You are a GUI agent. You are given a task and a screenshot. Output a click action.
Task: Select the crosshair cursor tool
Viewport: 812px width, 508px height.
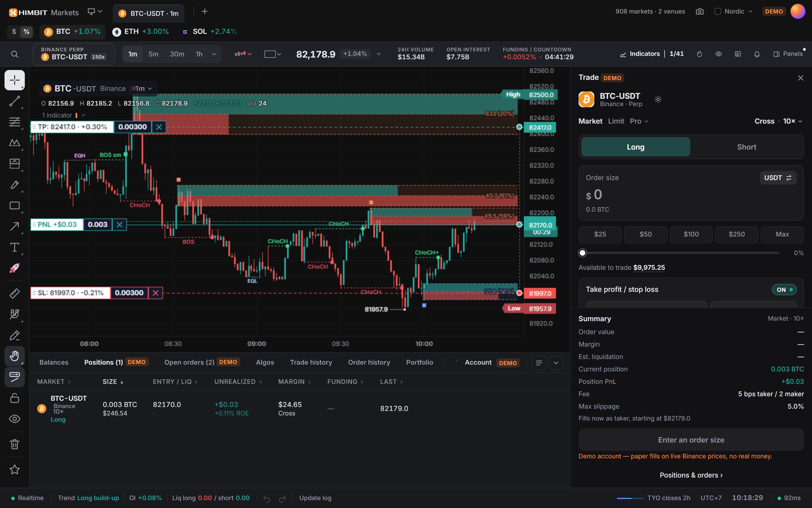click(x=14, y=80)
